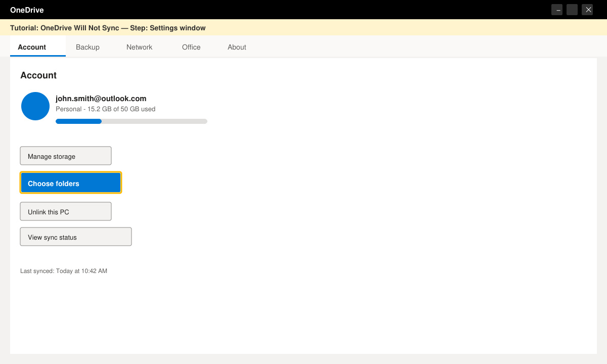
Task: Maximize the OneDrive window
Action: tap(572, 10)
